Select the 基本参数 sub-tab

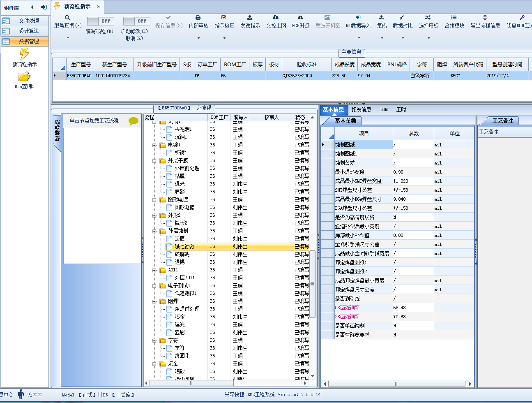click(x=345, y=120)
